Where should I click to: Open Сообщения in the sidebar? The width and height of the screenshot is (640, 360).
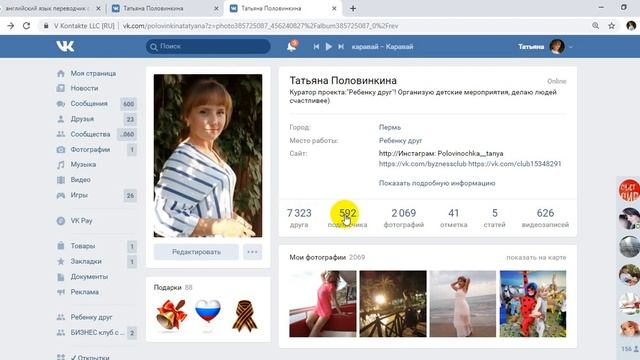[89, 104]
